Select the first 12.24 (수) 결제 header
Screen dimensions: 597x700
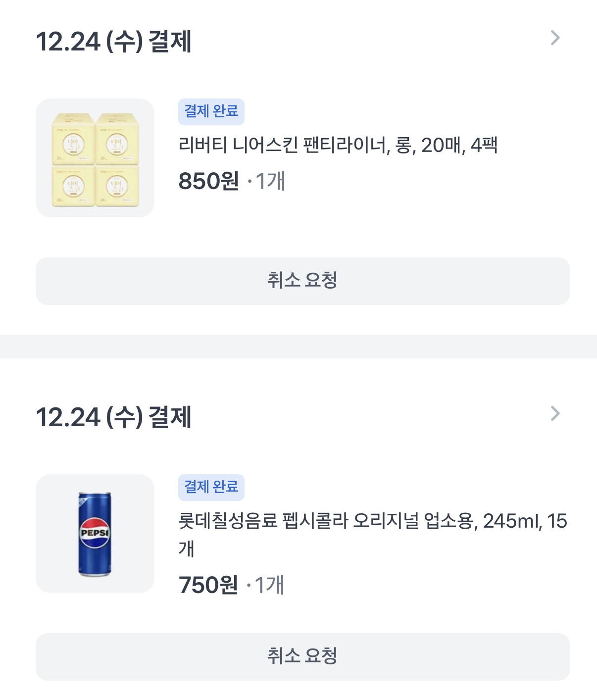[x=114, y=42]
